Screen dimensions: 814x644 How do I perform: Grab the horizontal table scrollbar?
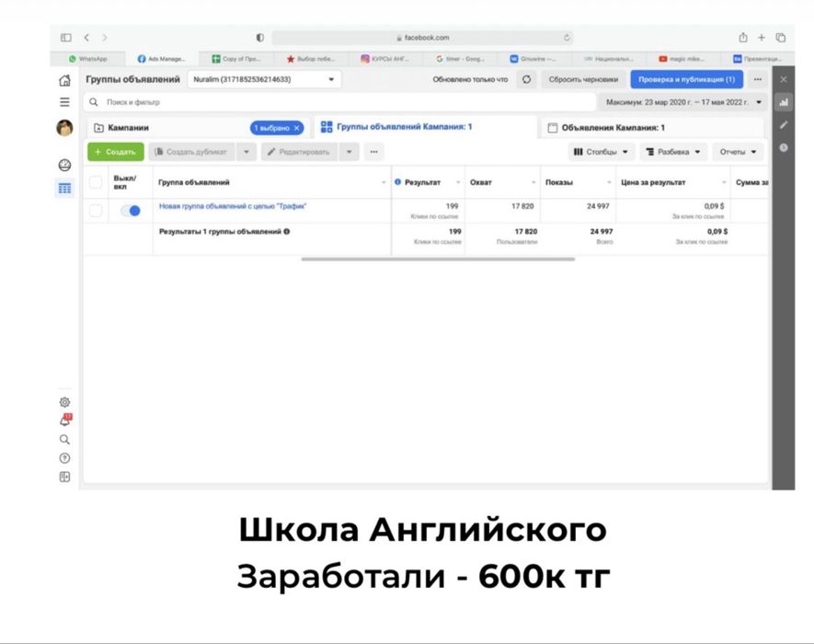click(438, 259)
